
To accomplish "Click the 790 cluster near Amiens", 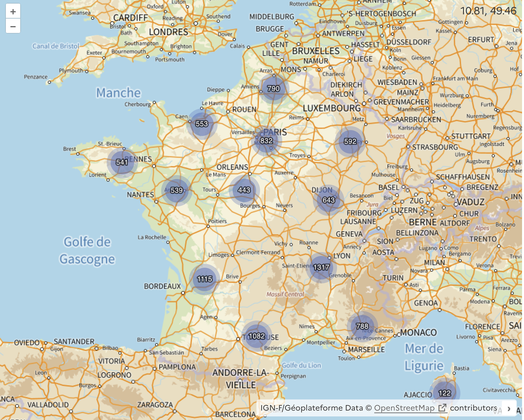I will point(273,88).
